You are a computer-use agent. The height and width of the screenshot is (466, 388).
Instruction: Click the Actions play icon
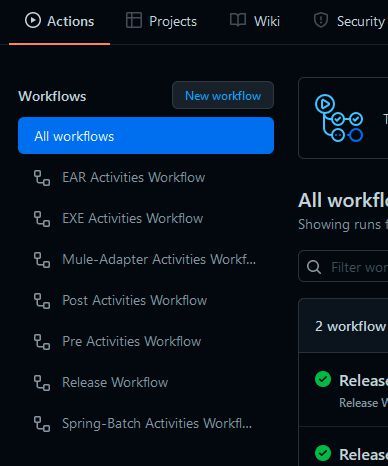pos(33,21)
